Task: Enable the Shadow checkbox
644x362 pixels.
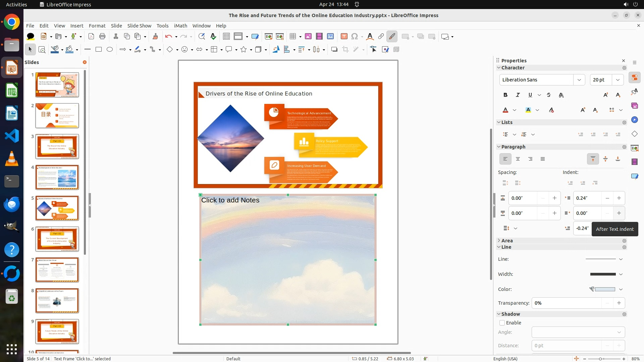Action: [502, 323]
